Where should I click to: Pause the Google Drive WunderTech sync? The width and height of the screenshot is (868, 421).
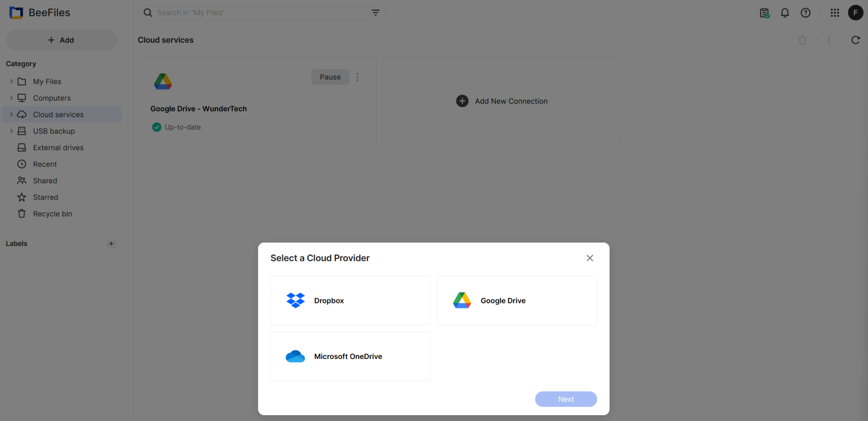(x=330, y=77)
